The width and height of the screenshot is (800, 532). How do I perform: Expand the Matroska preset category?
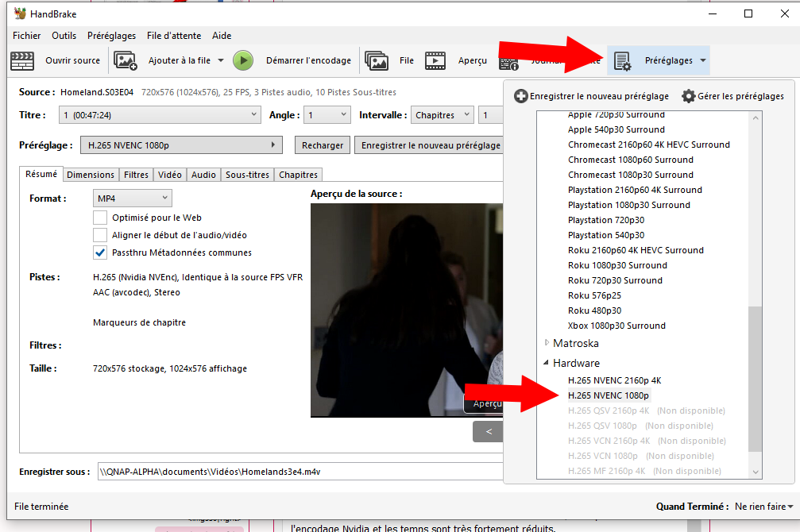point(547,343)
